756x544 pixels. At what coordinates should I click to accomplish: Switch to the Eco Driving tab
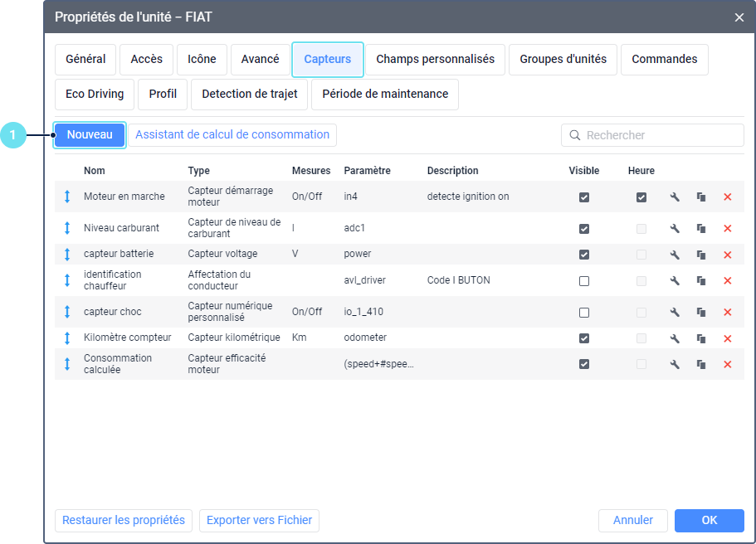(x=95, y=94)
